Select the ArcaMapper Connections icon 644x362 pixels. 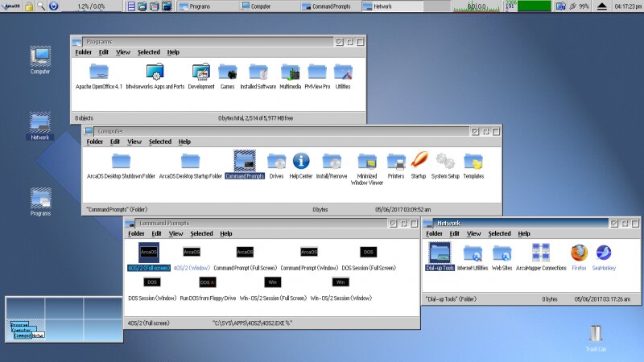(541, 253)
